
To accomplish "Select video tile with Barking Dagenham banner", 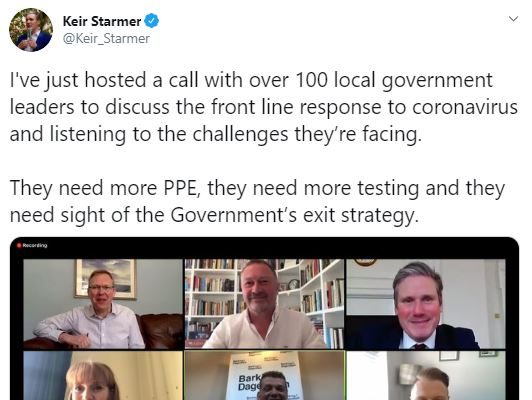I will pyautogui.click(x=264, y=375).
